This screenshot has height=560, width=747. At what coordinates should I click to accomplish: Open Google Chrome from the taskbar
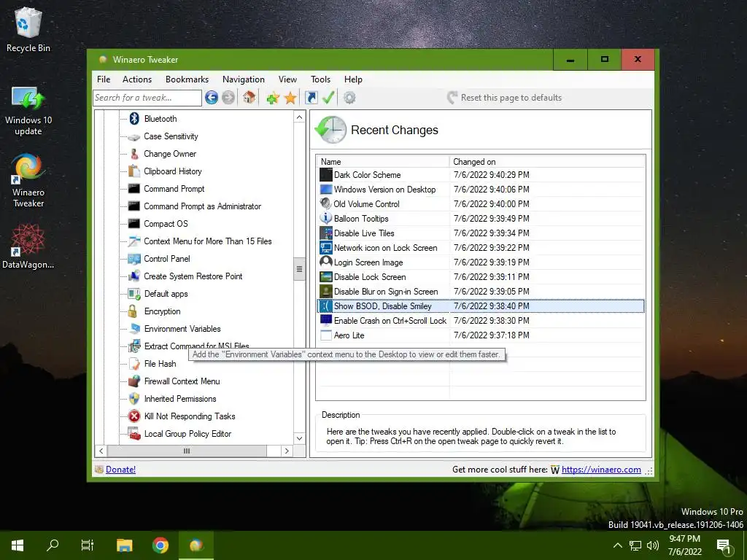coord(160,545)
